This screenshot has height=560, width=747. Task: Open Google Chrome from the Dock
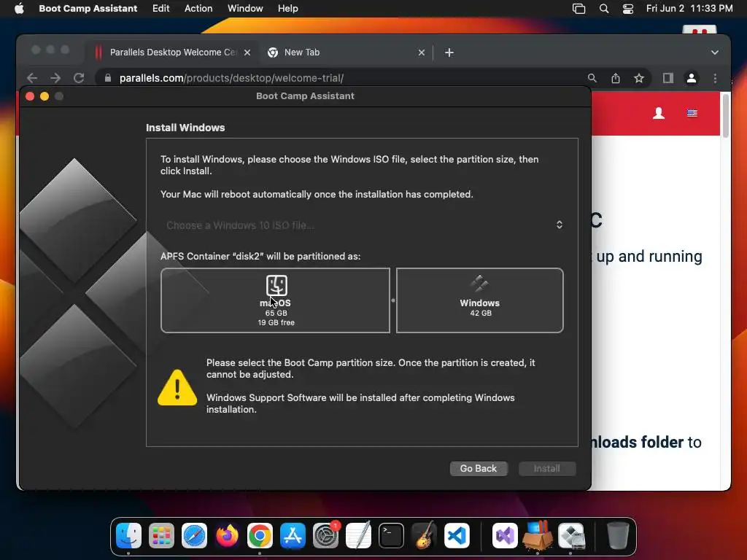pos(260,536)
